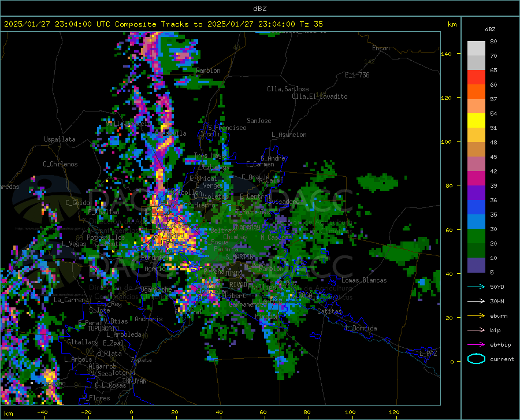Click the 'eburn' legend label

tap(499, 316)
